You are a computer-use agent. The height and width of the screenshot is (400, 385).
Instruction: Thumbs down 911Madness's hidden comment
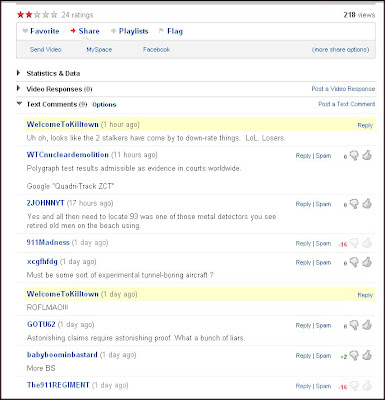tap(354, 243)
